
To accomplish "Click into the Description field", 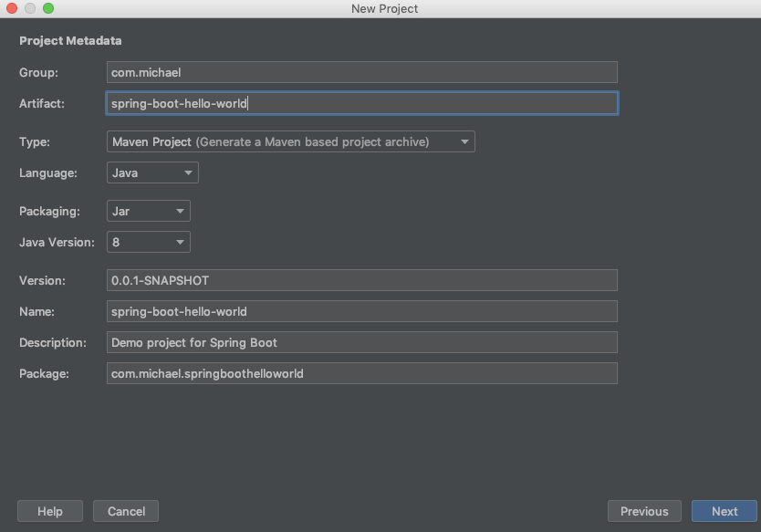I will pos(361,342).
